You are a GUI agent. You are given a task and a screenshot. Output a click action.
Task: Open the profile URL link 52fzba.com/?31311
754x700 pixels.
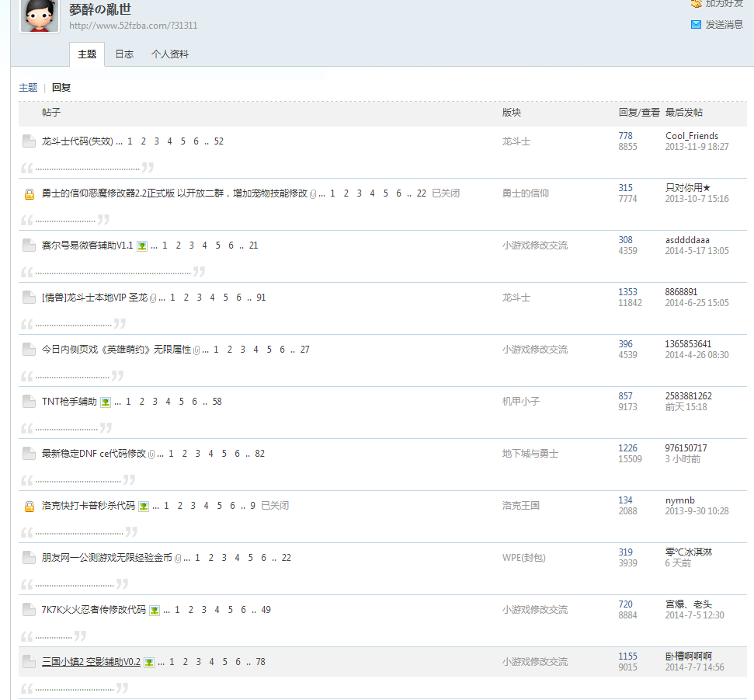[134, 26]
